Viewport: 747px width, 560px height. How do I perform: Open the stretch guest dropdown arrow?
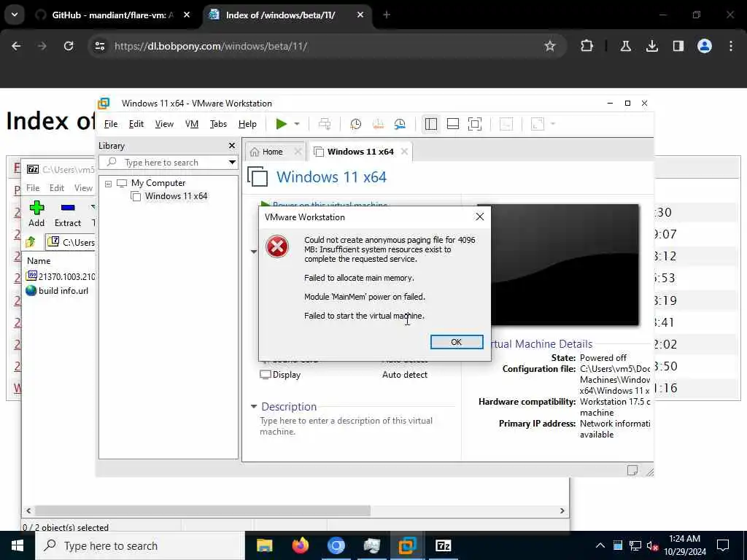[x=553, y=124]
